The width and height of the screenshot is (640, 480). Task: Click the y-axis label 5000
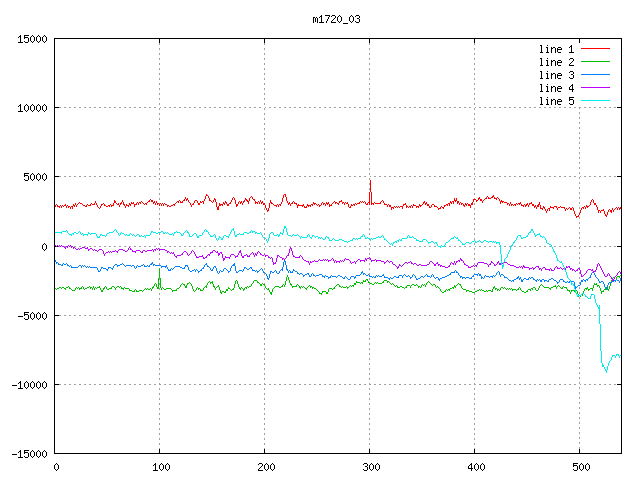click(34, 177)
